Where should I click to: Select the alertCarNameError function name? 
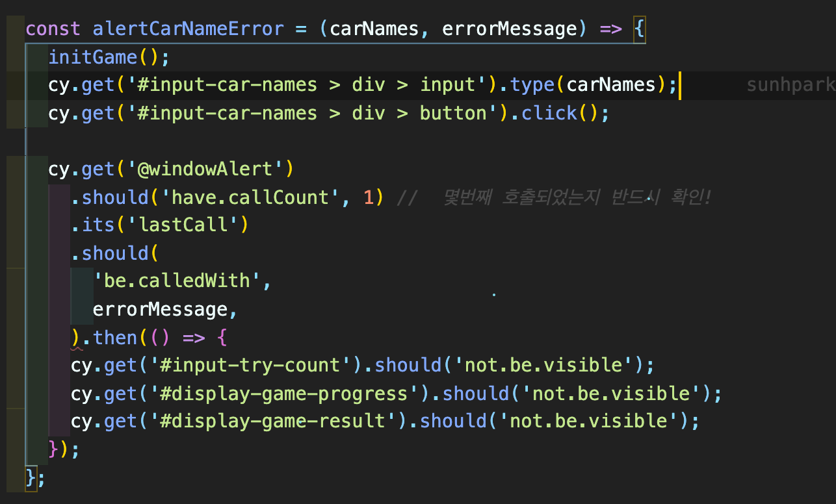(x=187, y=29)
